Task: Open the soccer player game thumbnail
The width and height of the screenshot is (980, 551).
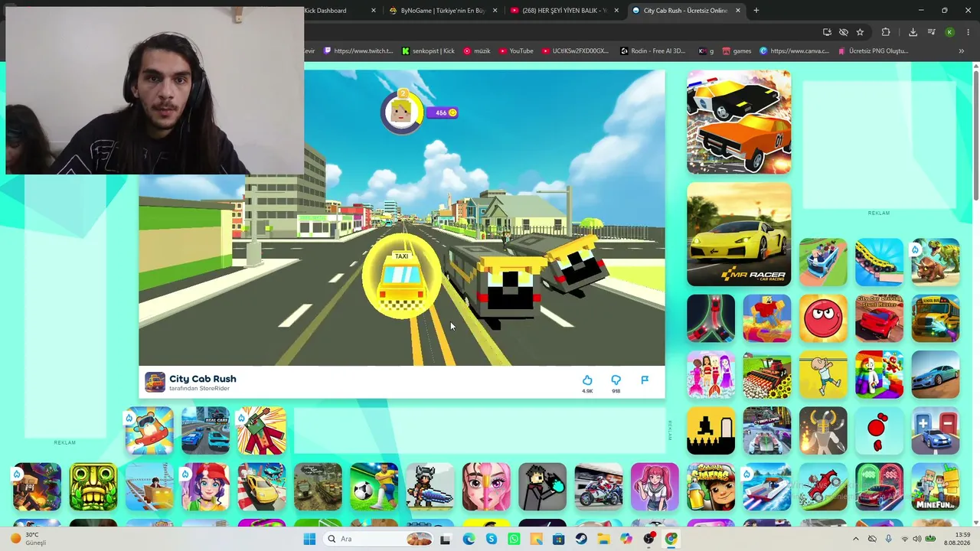Action: pyautogui.click(x=374, y=487)
